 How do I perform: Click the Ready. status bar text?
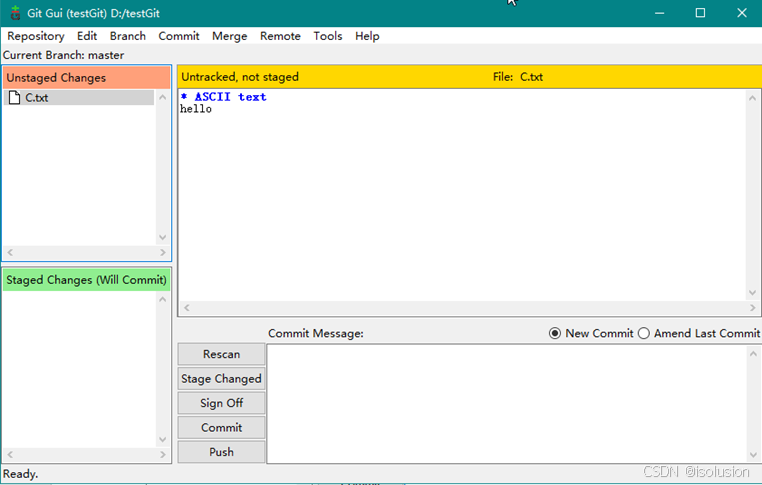(x=20, y=474)
